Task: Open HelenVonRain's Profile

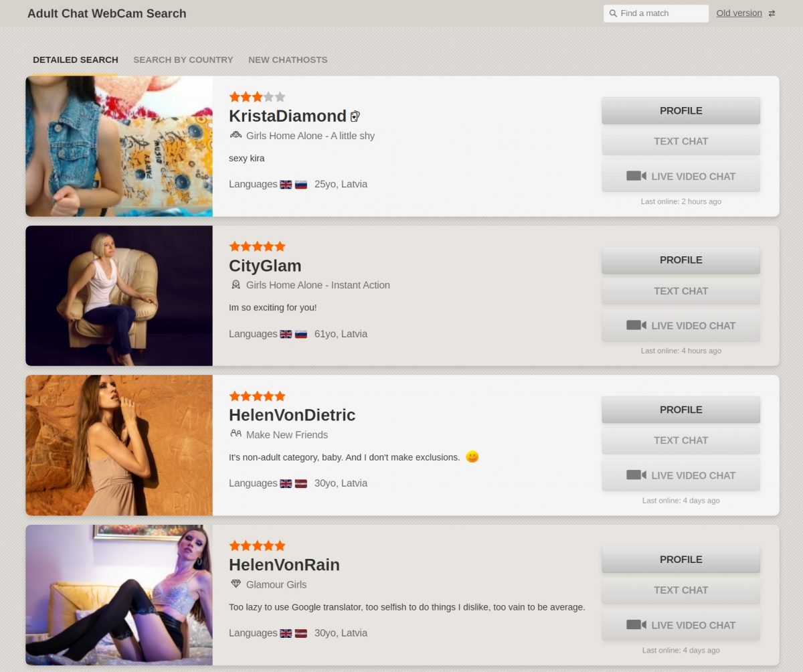Action: coord(681,559)
